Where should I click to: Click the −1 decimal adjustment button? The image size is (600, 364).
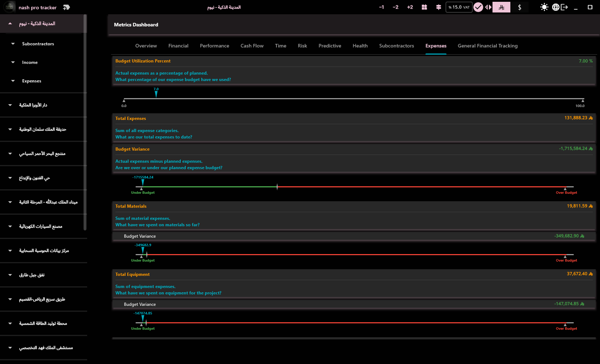click(x=381, y=7)
